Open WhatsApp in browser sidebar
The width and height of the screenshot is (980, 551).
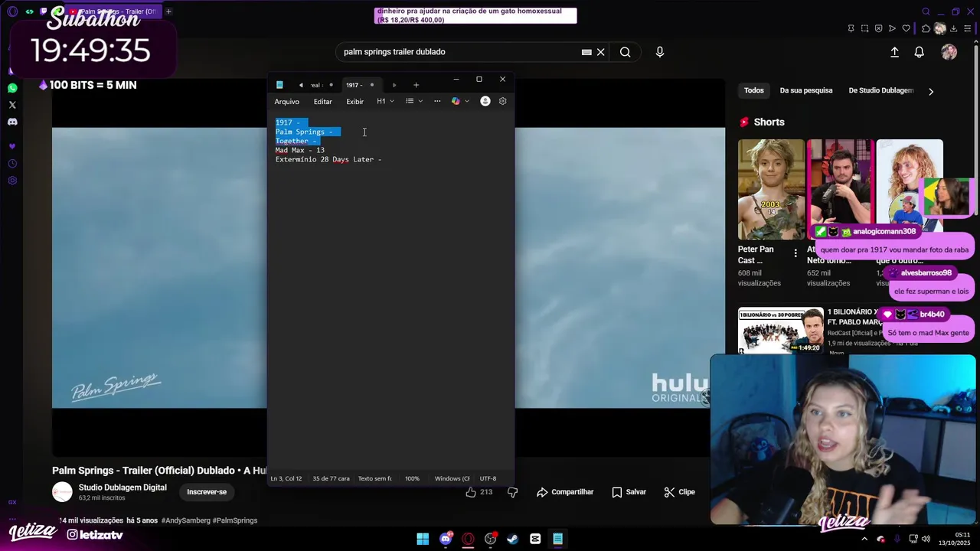(12, 88)
